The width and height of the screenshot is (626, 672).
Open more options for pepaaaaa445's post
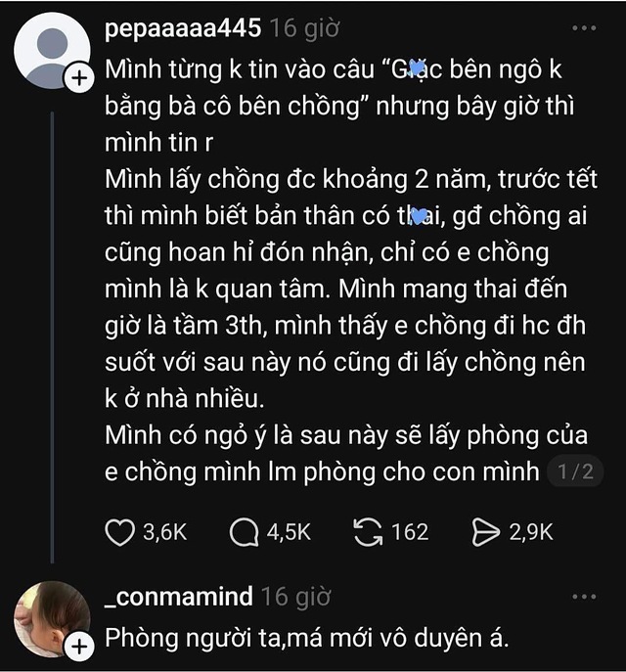pos(583,28)
